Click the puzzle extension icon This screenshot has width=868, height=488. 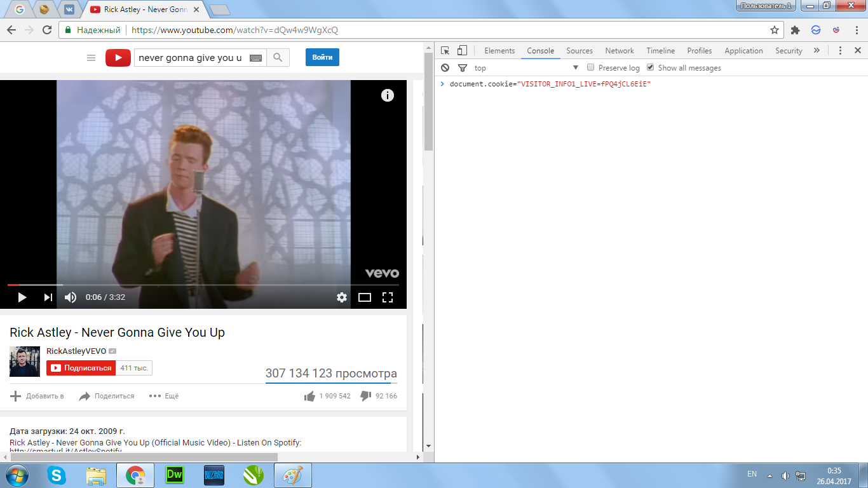click(x=795, y=30)
